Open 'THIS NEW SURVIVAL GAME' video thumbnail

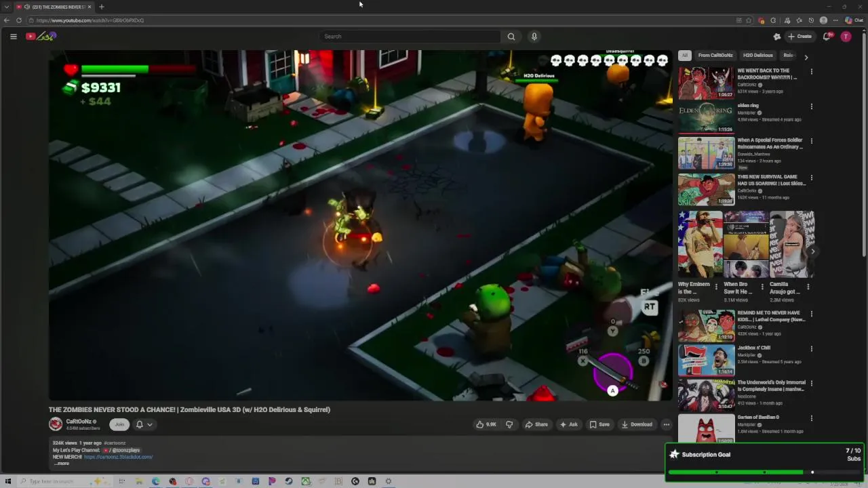tap(706, 189)
